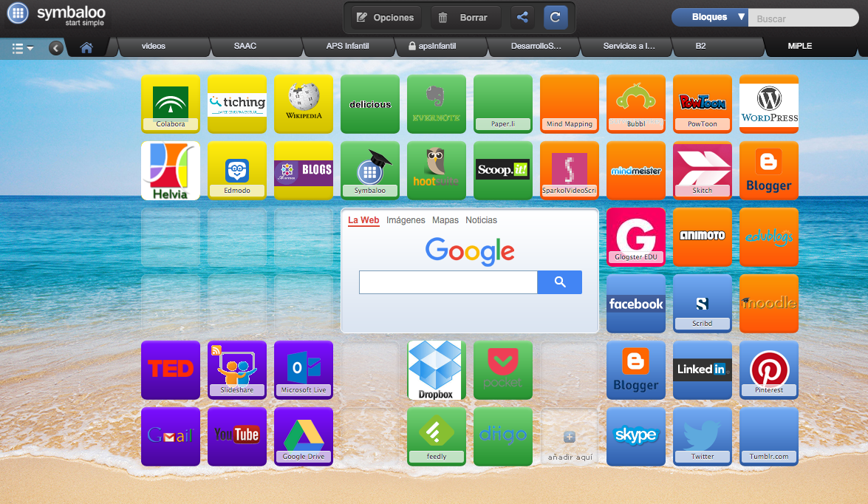The width and height of the screenshot is (868, 504).
Task: Open the green Symbaloo tile
Action: click(370, 171)
